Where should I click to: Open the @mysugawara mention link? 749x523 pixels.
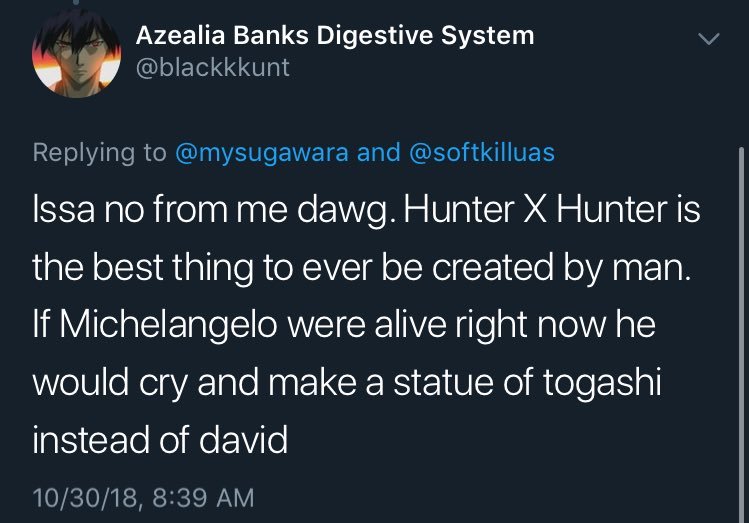tap(262, 153)
